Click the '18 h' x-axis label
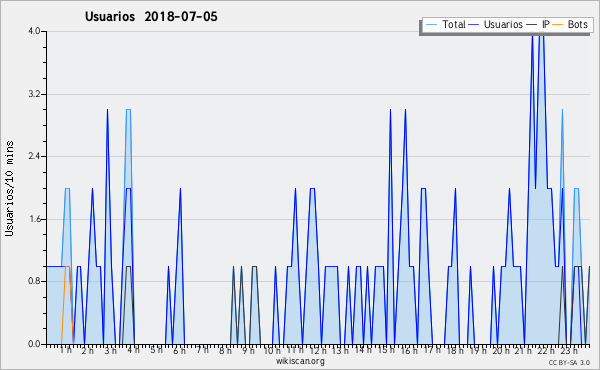This screenshot has height=370, width=600. 455,350
